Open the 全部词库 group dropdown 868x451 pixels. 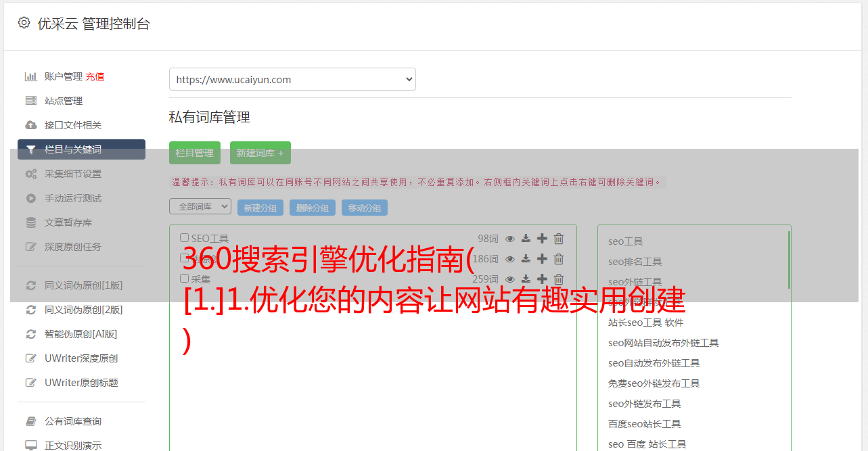(x=200, y=206)
